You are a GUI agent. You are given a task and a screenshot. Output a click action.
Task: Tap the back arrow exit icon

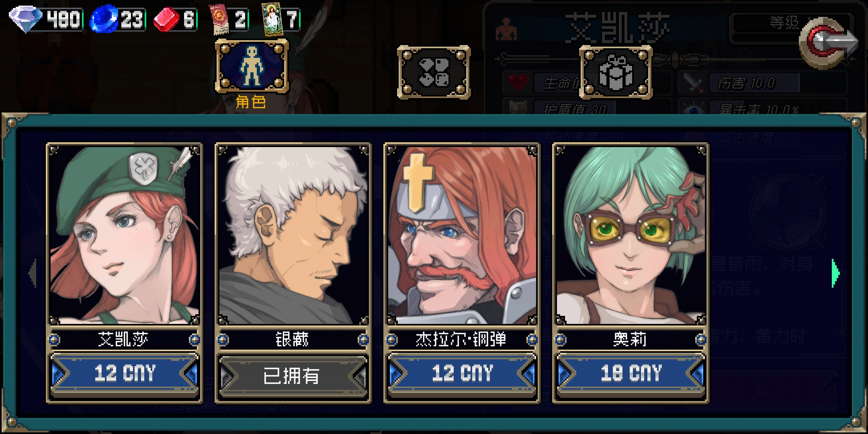(829, 43)
